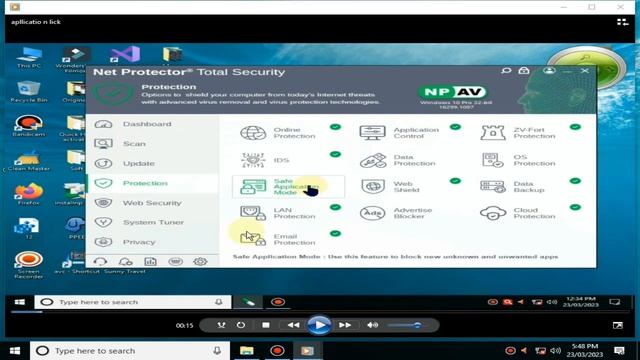
Task: Toggle Web Shield green status check
Action: coord(455,181)
